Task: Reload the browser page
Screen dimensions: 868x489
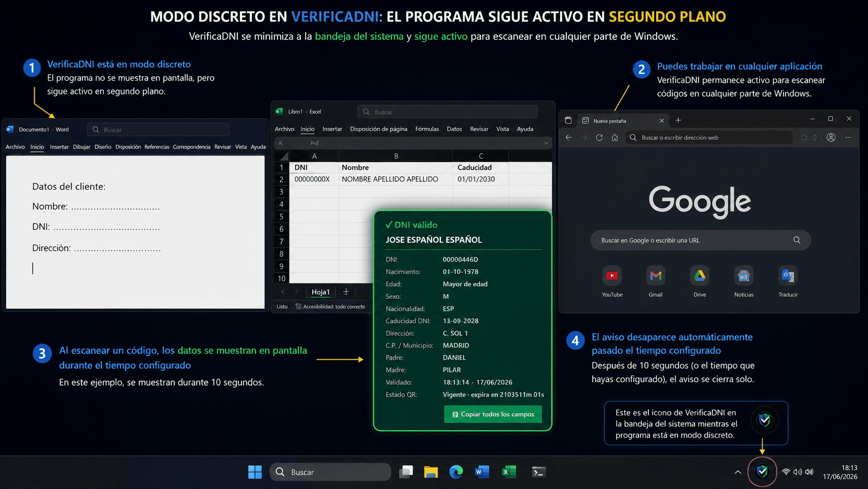Action: [599, 138]
